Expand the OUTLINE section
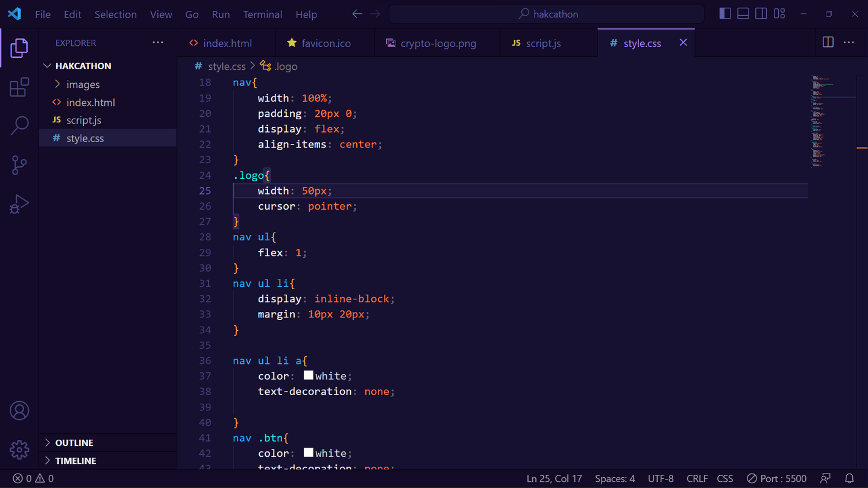The width and height of the screenshot is (868, 488). [x=108, y=443]
